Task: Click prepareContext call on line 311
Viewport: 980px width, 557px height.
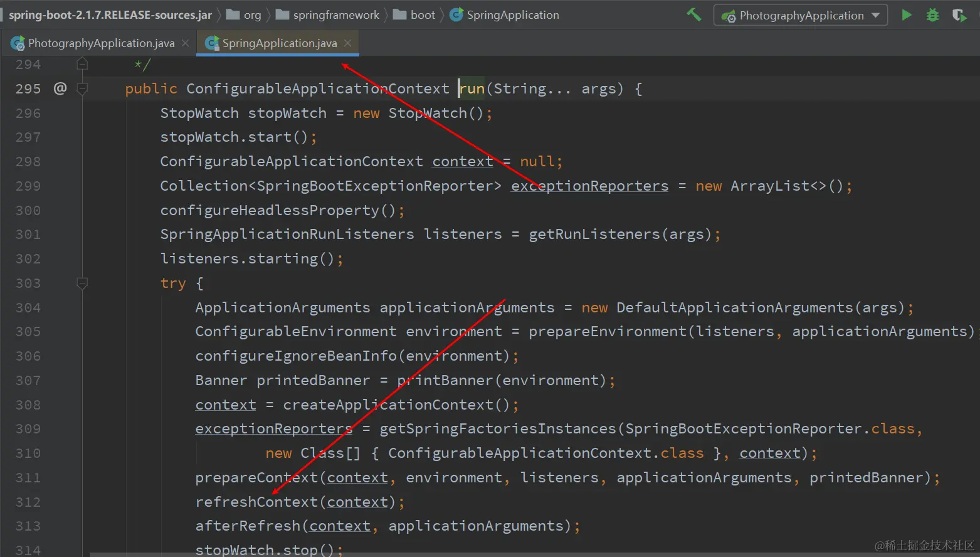Action: pos(256,477)
